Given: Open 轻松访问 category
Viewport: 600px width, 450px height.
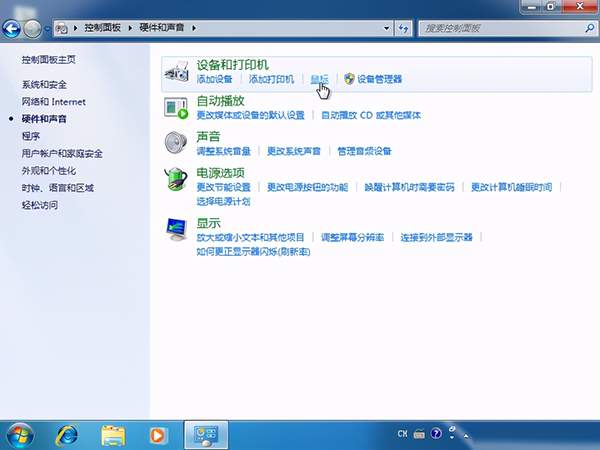Looking at the screenshot, I should (x=40, y=205).
